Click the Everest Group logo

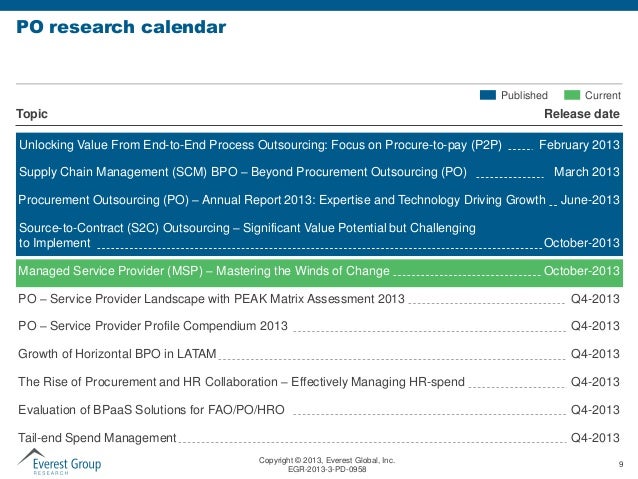59,462
